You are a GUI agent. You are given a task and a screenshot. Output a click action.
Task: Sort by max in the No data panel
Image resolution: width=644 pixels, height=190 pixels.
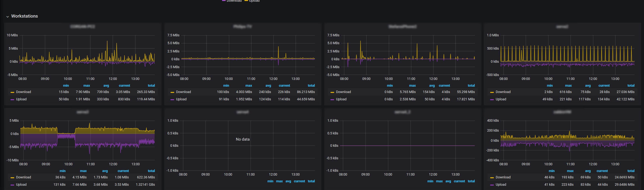[279, 181]
